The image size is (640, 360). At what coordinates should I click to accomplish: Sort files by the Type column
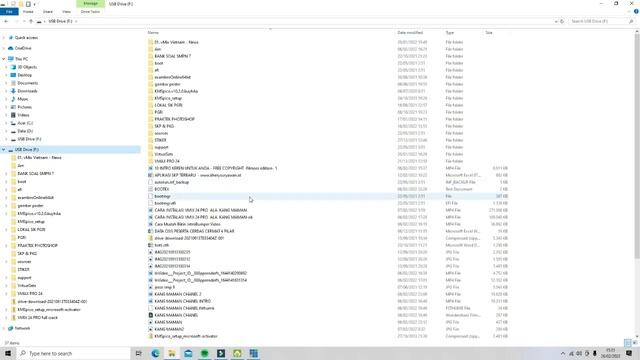tap(449, 32)
